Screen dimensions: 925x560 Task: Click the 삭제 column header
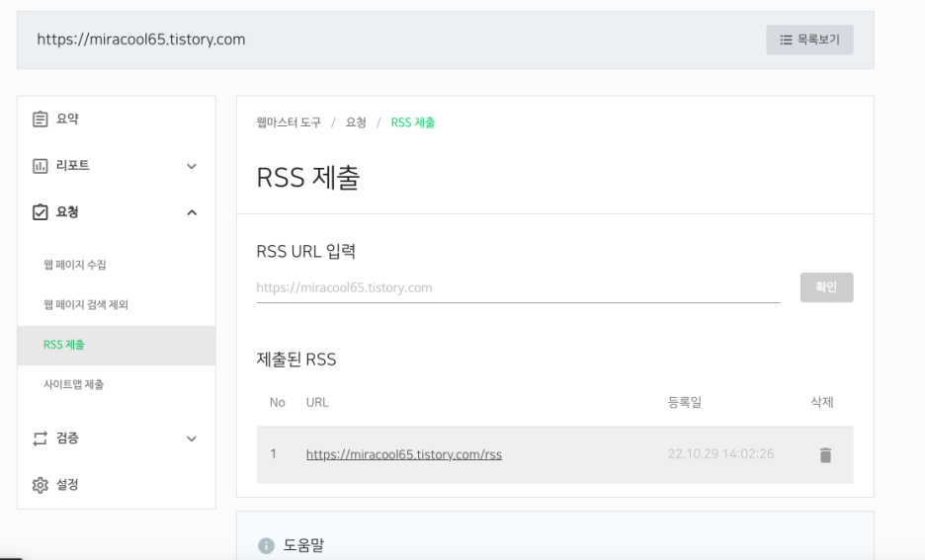(x=822, y=403)
